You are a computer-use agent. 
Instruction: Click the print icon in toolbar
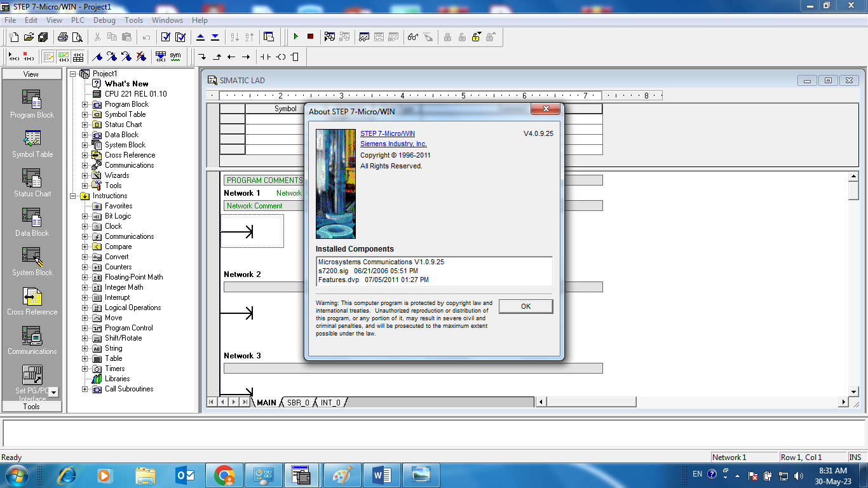pos(63,37)
